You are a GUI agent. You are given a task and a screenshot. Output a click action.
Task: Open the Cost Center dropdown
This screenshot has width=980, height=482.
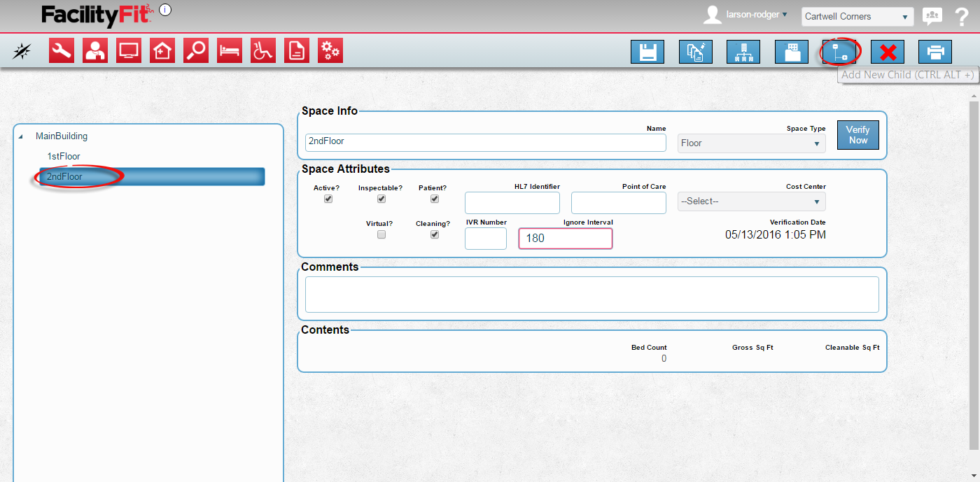pyautogui.click(x=751, y=201)
